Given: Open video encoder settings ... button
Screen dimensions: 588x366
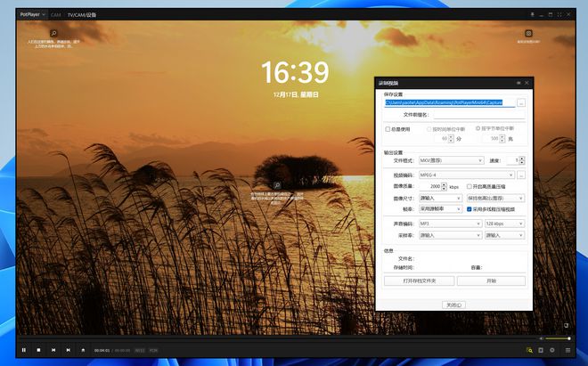Looking at the screenshot, I should pos(521,175).
